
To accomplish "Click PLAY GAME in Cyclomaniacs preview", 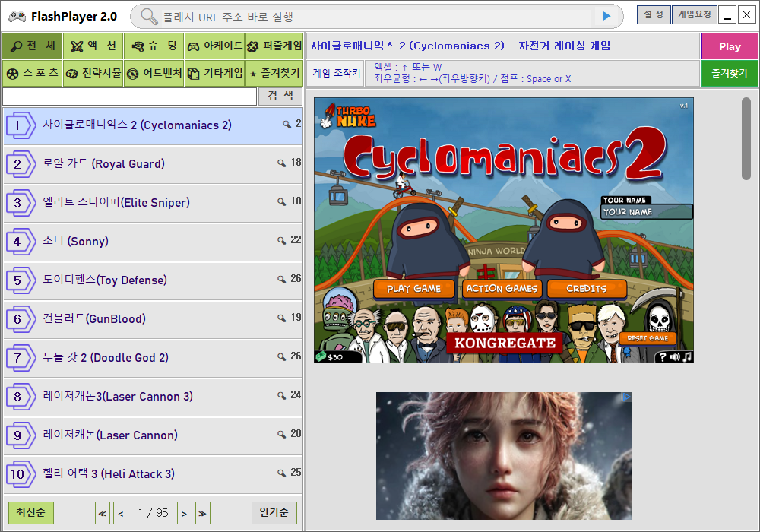I will (414, 289).
